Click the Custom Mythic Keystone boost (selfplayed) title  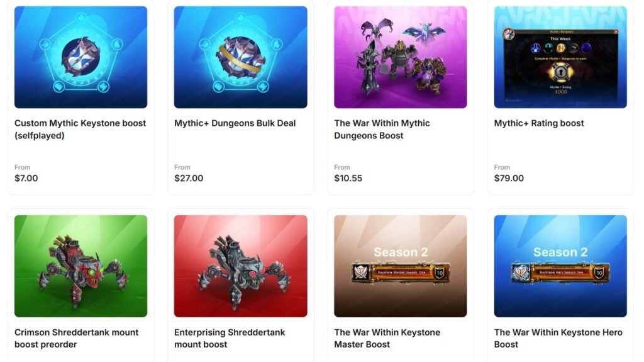[x=80, y=129]
